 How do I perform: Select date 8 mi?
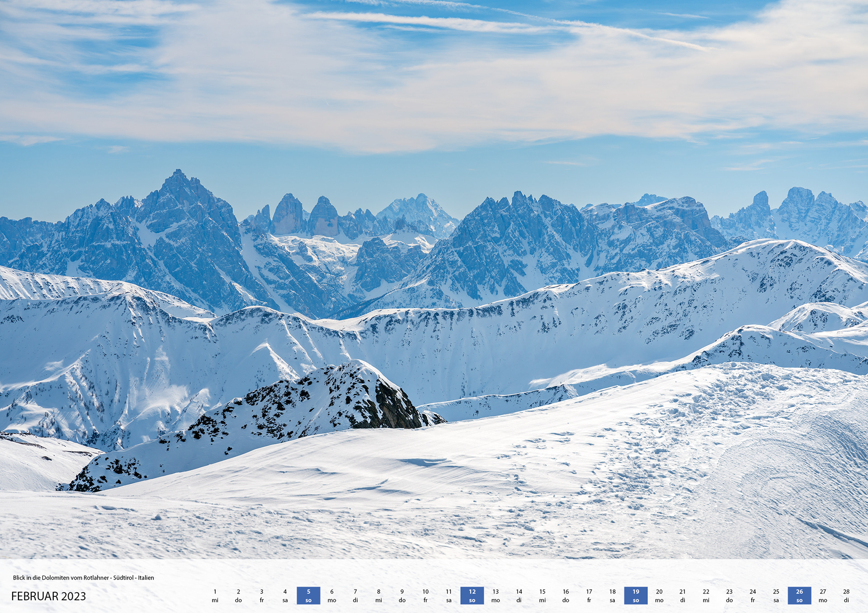379,596
